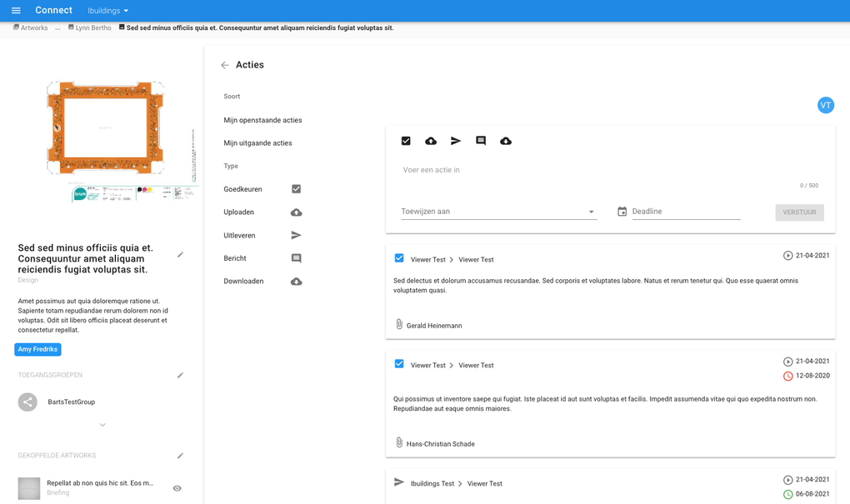Image resolution: width=850 pixels, height=504 pixels.
Task: Open the Ibuildings organization dropdown
Action: pyautogui.click(x=108, y=11)
